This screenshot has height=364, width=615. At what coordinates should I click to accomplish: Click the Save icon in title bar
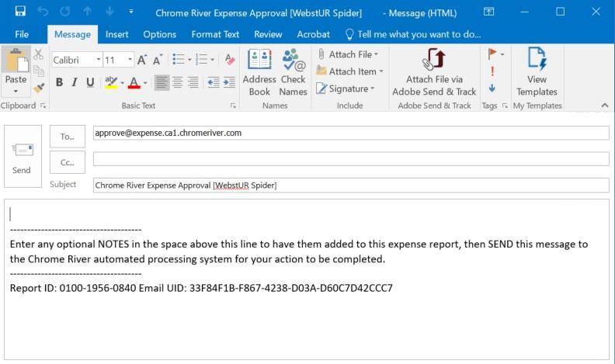click(20, 12)
